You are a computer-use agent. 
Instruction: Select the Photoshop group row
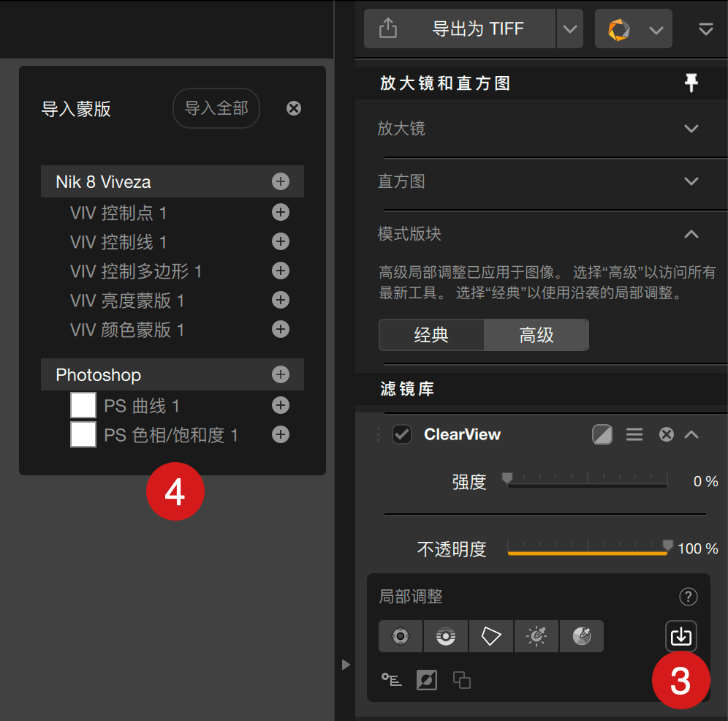172,374
